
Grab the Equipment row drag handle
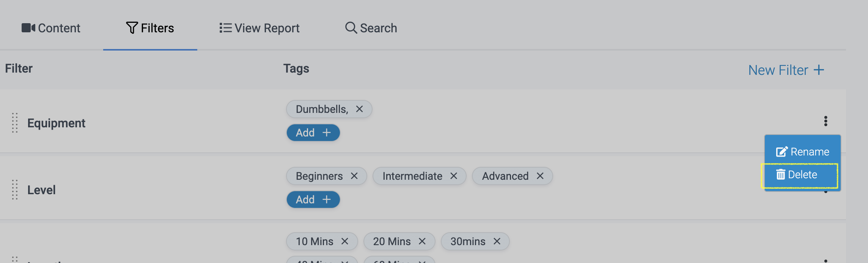[x=15, y=123]
